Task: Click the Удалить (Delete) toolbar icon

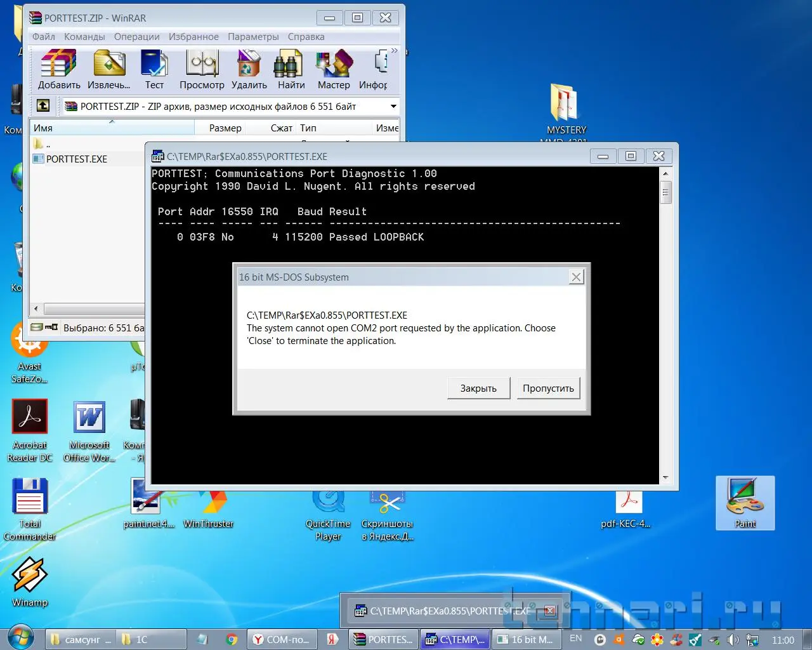Action: 249,70
